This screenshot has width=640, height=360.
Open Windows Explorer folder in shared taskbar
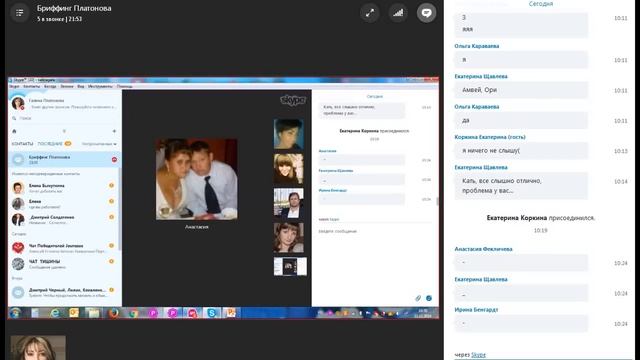point(93,313)
